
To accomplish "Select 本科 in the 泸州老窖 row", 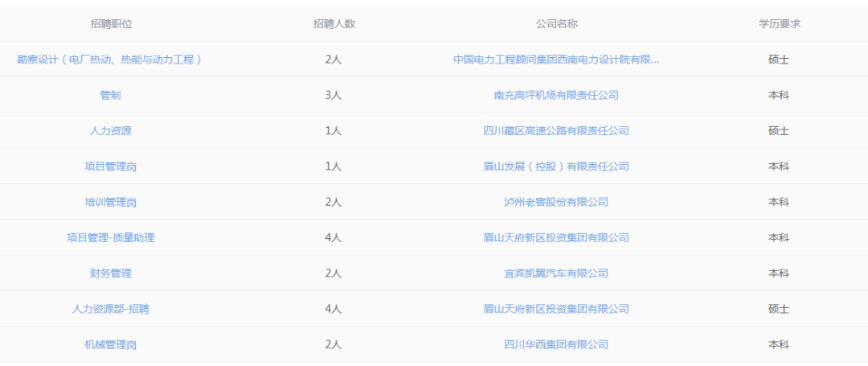I will point(779,202).
